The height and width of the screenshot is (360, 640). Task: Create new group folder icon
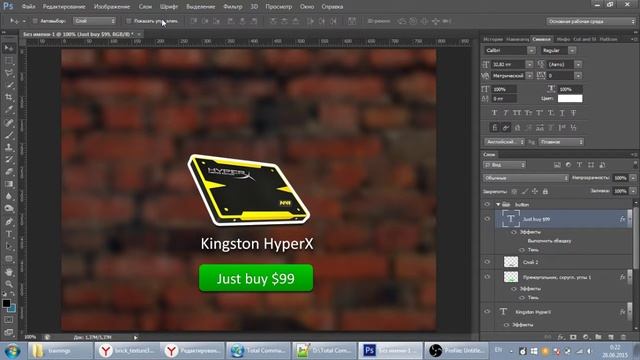(x=598, y=337)
